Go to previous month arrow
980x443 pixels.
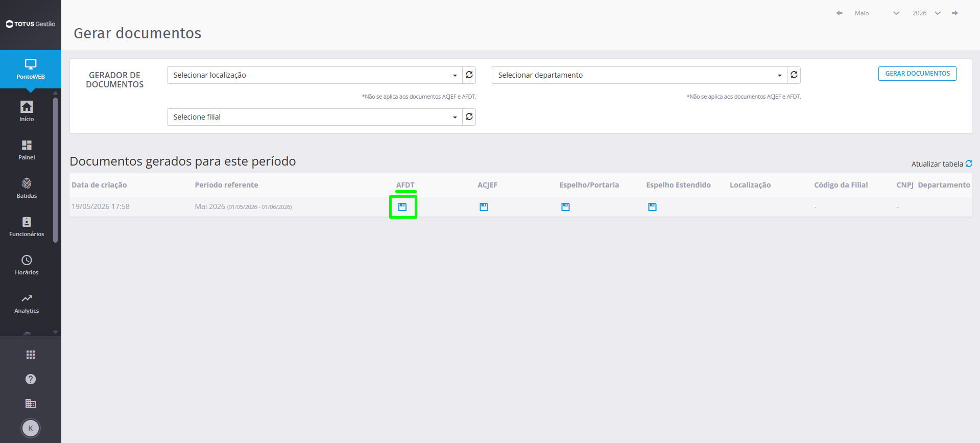click(839, 13)
